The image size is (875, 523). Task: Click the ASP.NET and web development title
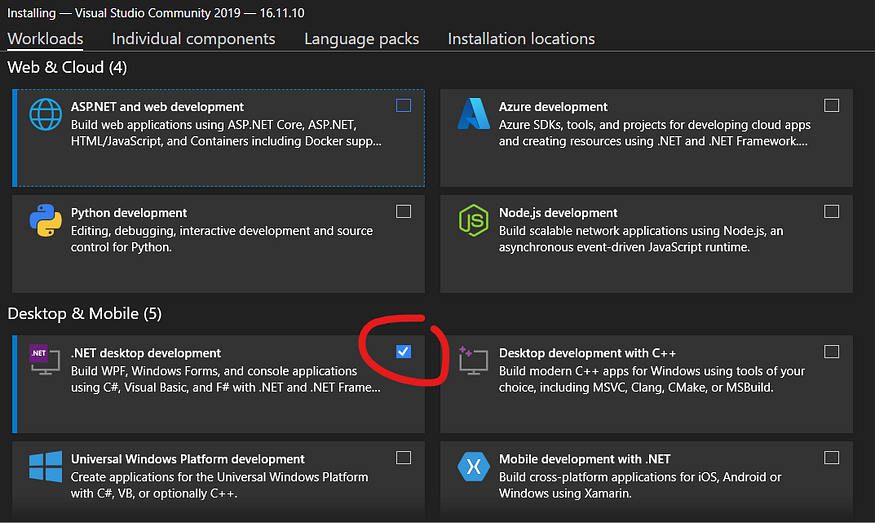pos(157,107)
